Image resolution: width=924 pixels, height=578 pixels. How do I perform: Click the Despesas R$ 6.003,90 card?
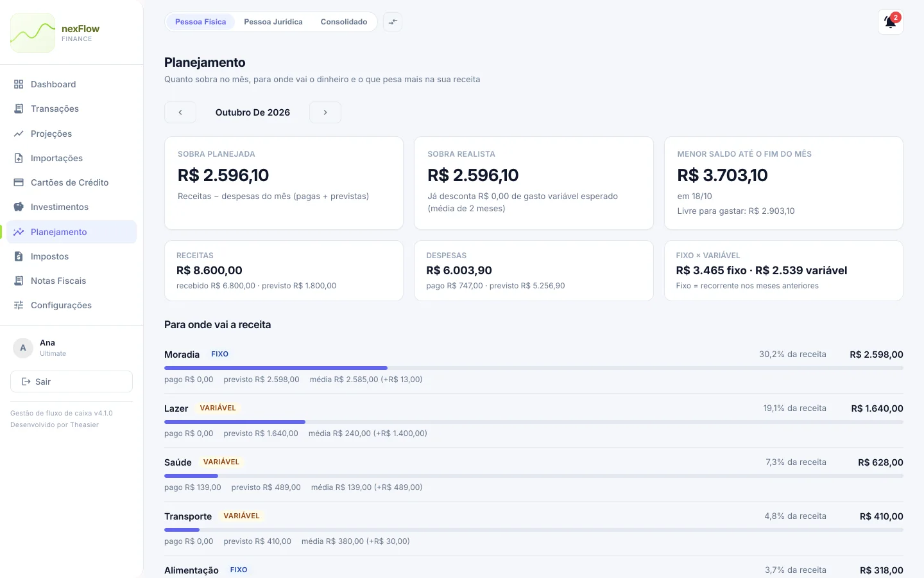534,270
